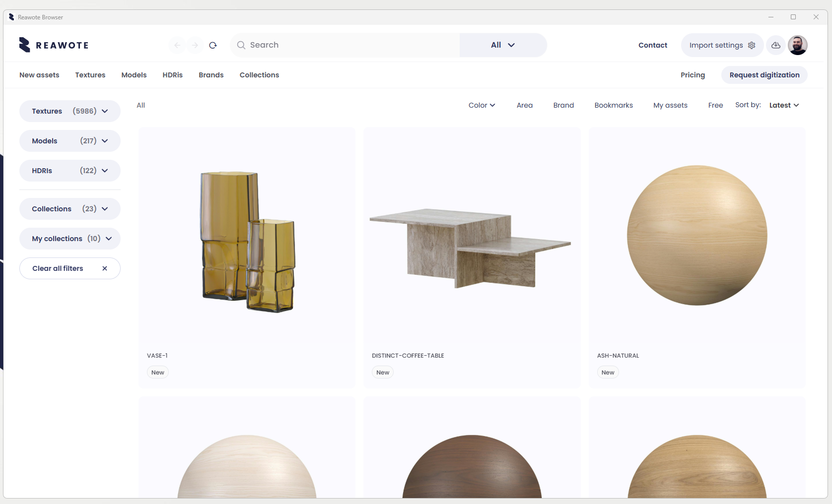Expand the HDRIs (122) filter

click(70, 171)
